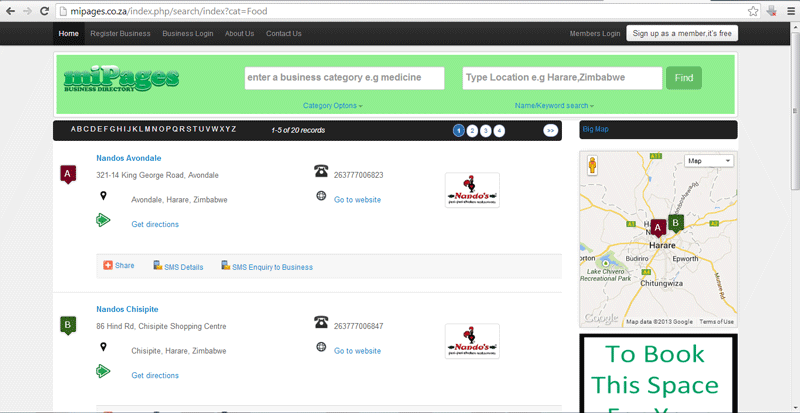The height and width of the screenshot is (413, 800).
Task: Go back with browser back arrow
Action: (11, 11)
